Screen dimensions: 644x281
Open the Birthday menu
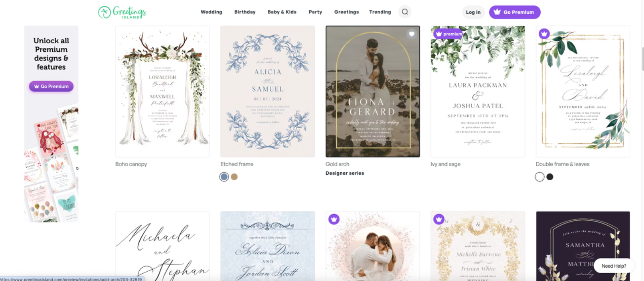click(245, 12)
